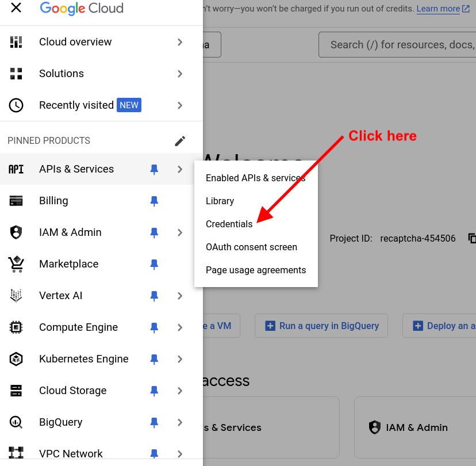The height and width of the screenshot is (466, 476).
Task: Open Library from APIs submenu
Action: pyautogui.click(x=256, y=201)
